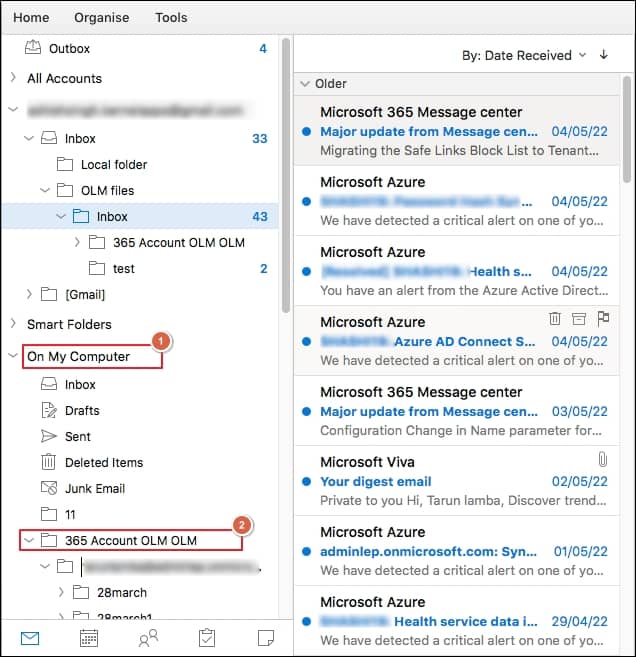Collapse the blurred Gmail account node
This screenshot has width=636, height=657.
point(13,110)
